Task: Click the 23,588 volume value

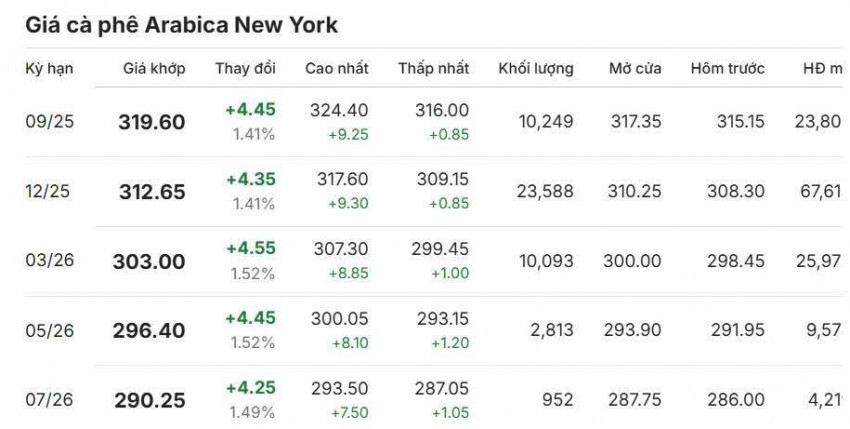Action: [x=547, y=192]
